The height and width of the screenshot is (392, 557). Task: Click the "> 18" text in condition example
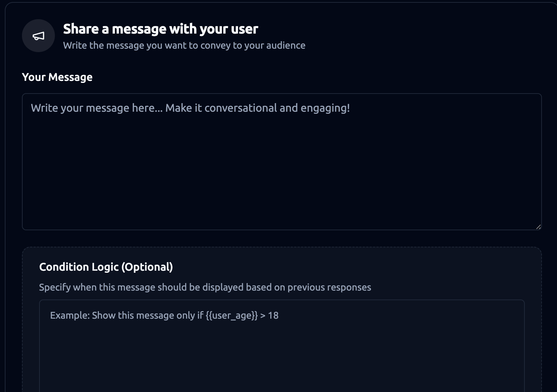point(270,315)
